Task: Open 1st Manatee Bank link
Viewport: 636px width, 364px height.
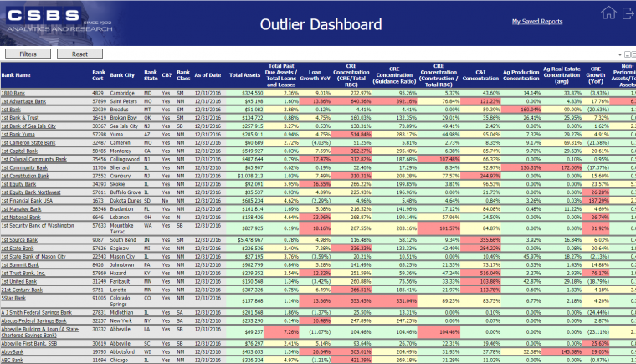Action: click(21, 209)
